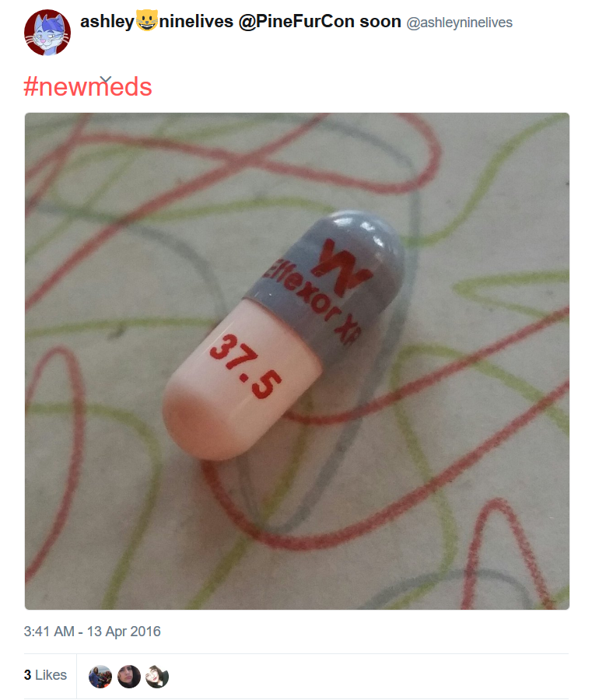Open the third liker's avatar
The image size is (592, 700).
(157, 677)
